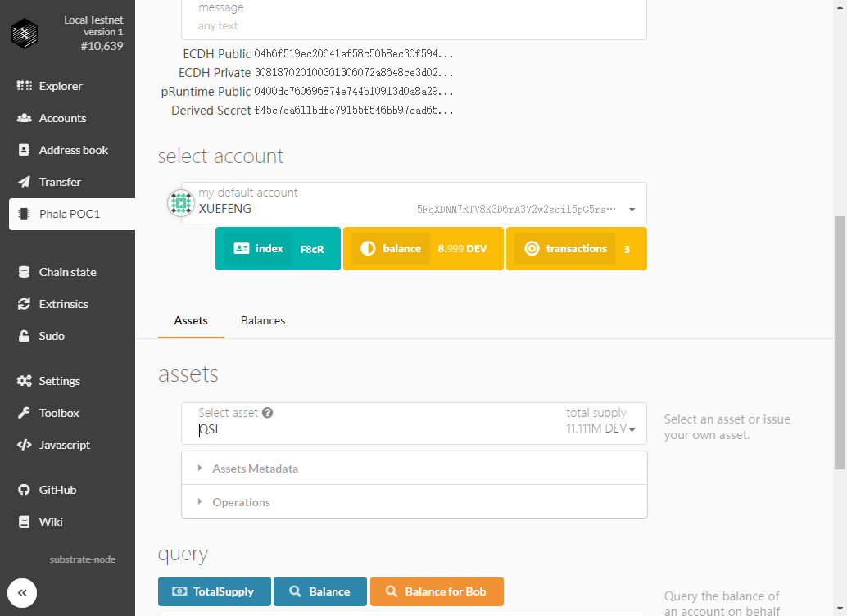Switch to the Balances tab
This screenshot has height=616, width=847.
tap(263, 320)
